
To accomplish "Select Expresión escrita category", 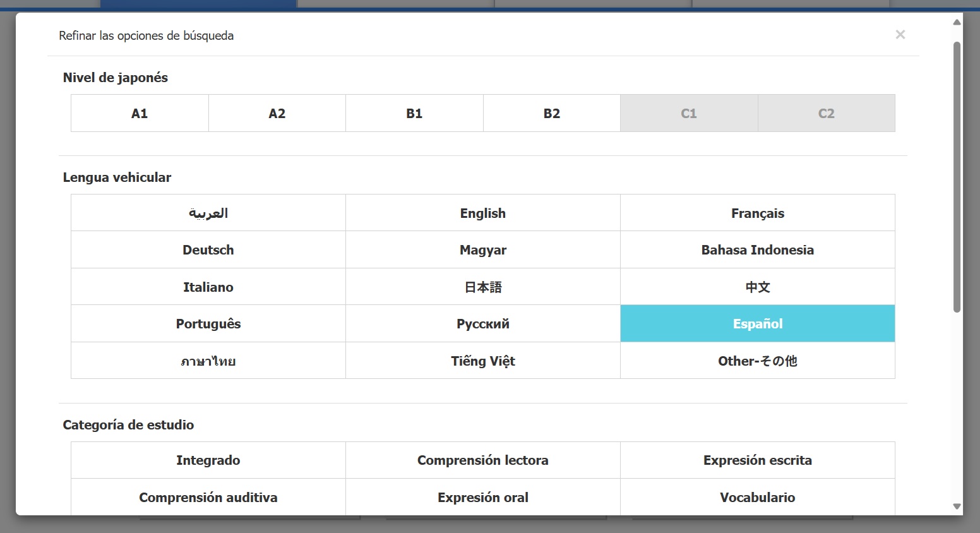I will pos(757,460).
